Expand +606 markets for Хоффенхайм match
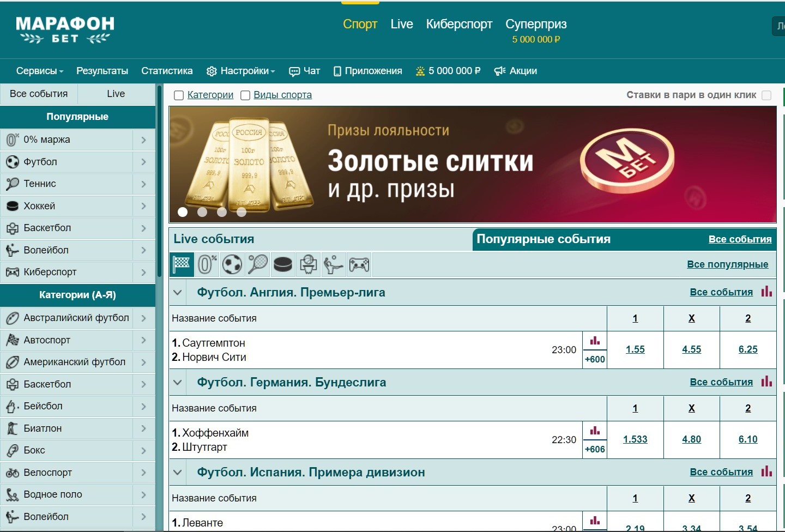The height and width of the screenshot is (532, 785). pos(595,449)
